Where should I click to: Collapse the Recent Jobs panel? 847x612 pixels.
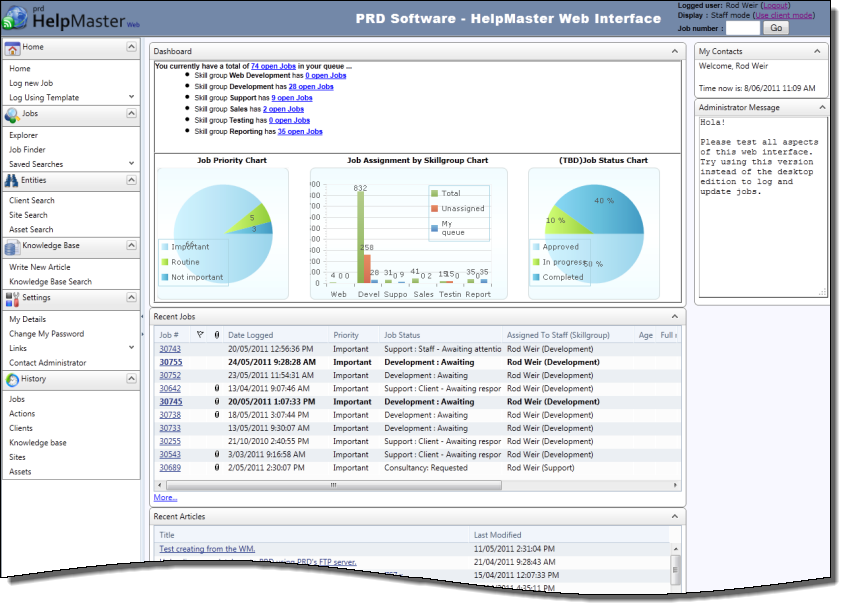pyautogui.click(x=675, y=317)
